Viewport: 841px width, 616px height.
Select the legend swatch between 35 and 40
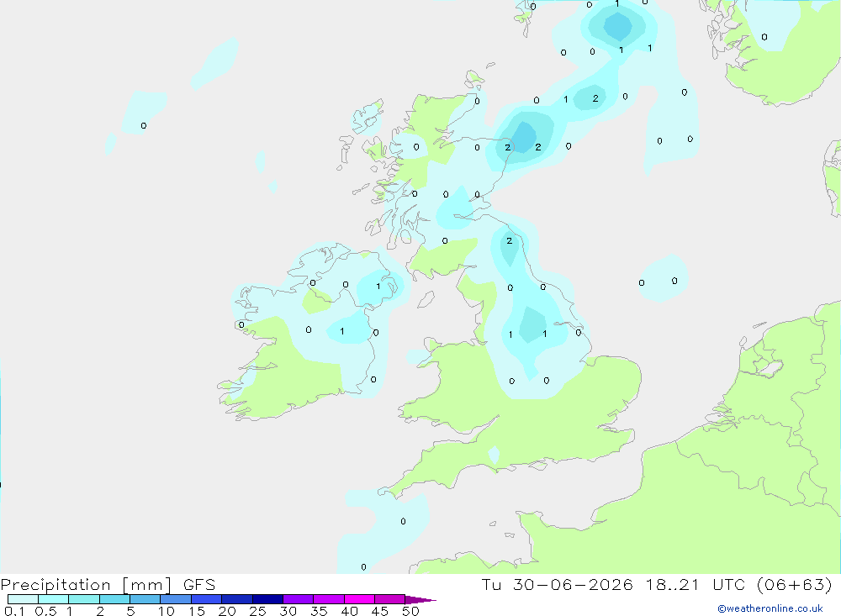[329, 599]
